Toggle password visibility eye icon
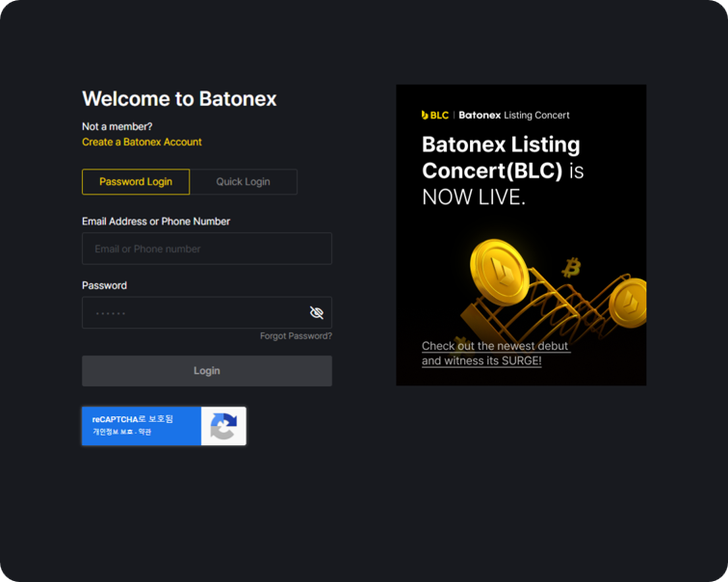 [317, 312]
